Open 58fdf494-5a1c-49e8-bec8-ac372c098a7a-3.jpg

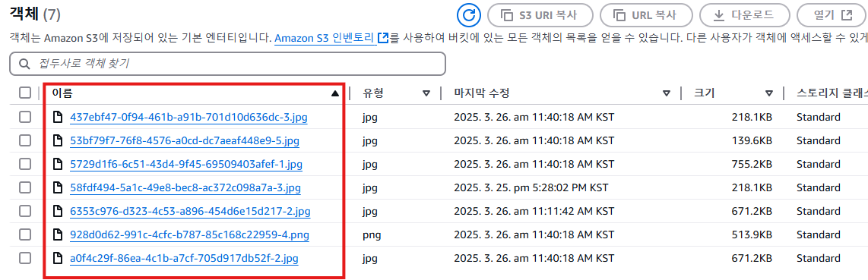pos(185,187)
